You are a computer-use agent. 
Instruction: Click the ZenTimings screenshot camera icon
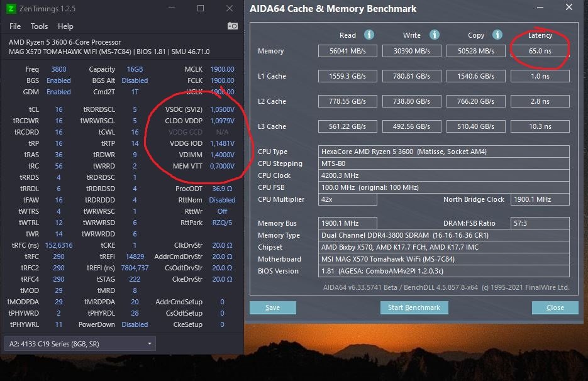coord(233,26)
